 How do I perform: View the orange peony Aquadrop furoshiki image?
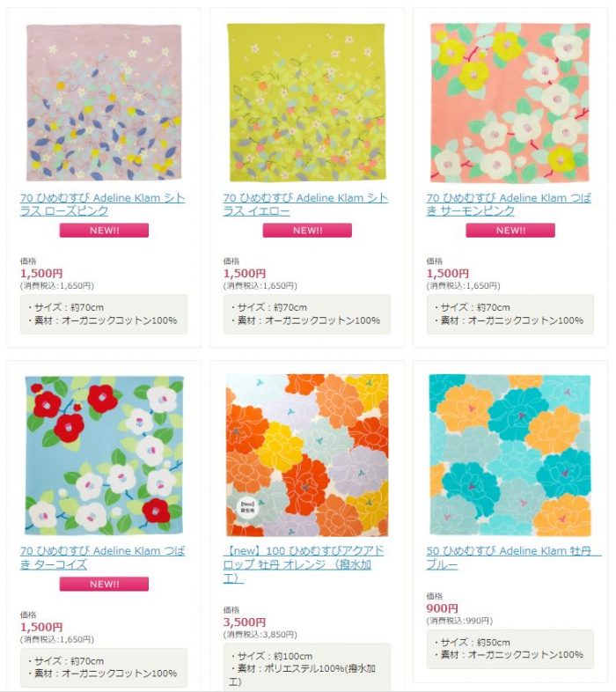(307, 455)
